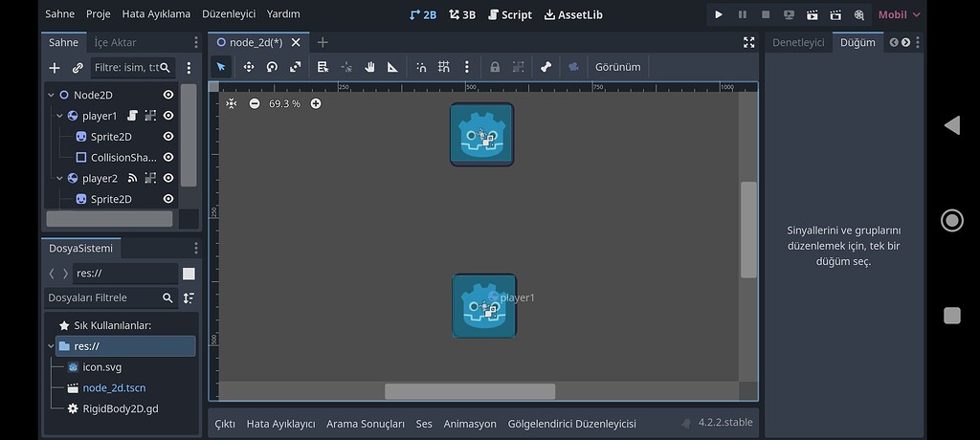Collapse the player2 node branch
The width and height of the screenshot is (980, 440).
pos(60,178)
